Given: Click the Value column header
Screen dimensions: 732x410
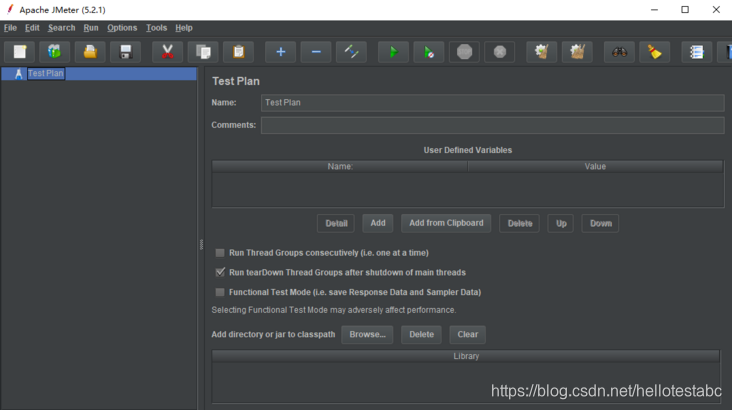Looking at the screenshot, I should pos(595,167).
